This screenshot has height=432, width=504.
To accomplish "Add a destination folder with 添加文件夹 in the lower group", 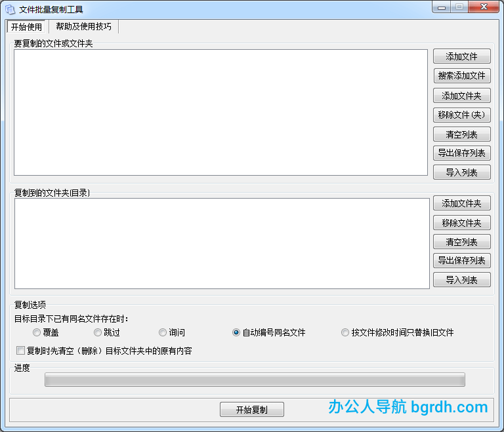I will (x=461, y=203).
